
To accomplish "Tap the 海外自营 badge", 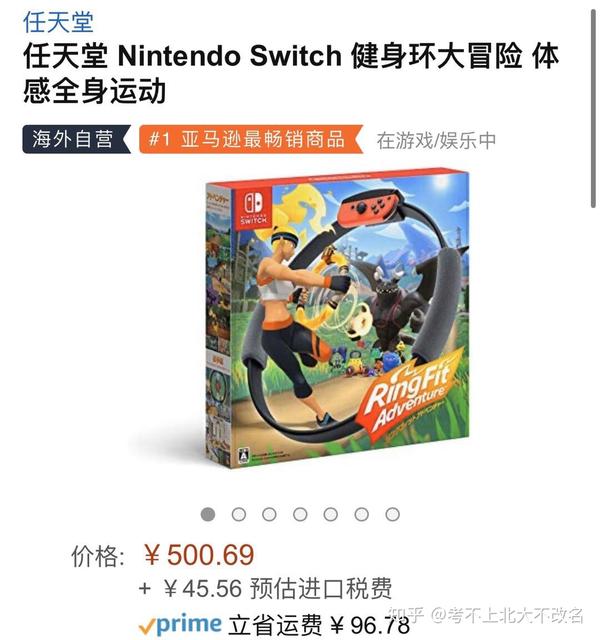I will tap(77, 139).
